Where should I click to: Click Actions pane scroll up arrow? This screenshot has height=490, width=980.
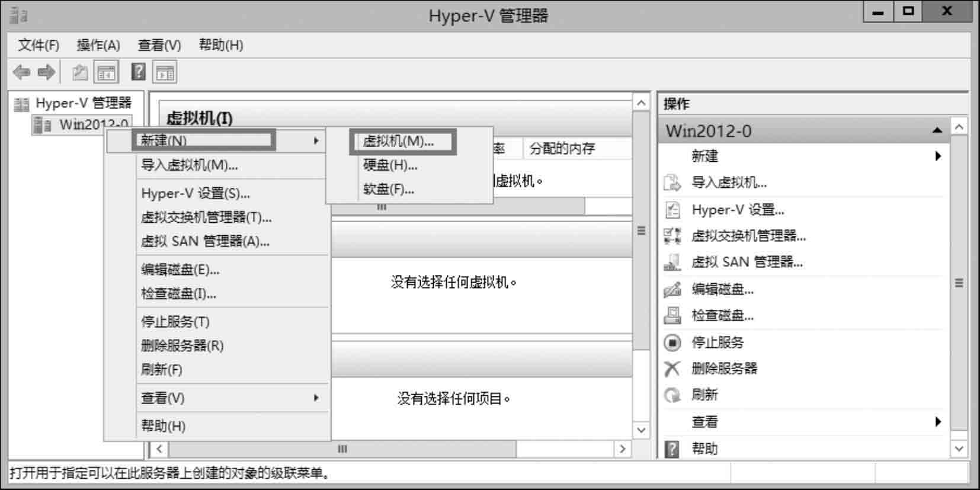pos(959,126)
